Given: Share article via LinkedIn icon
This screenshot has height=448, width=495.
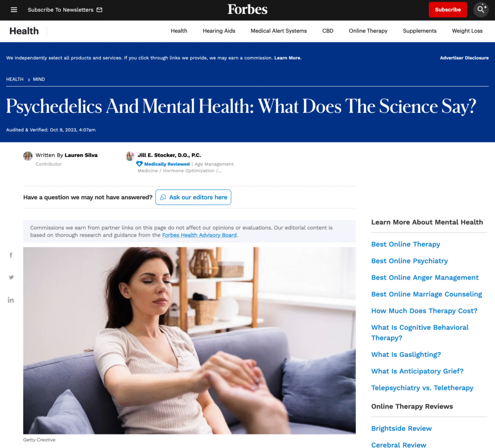Looking at the screenshot, I should point(11,300).
